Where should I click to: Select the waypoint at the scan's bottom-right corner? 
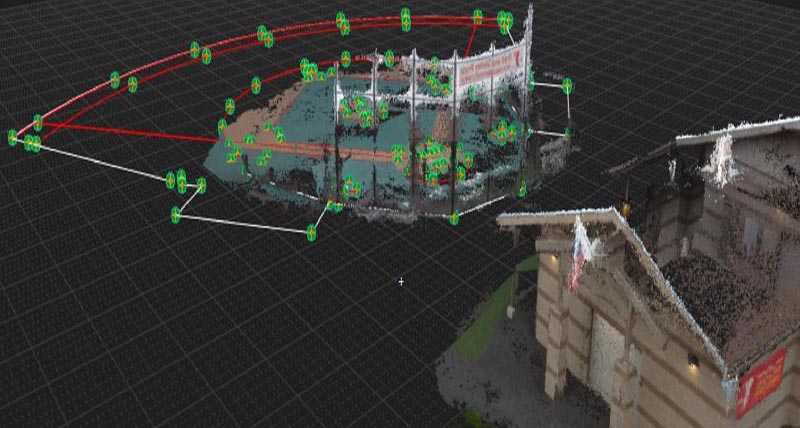click(454, 217)
